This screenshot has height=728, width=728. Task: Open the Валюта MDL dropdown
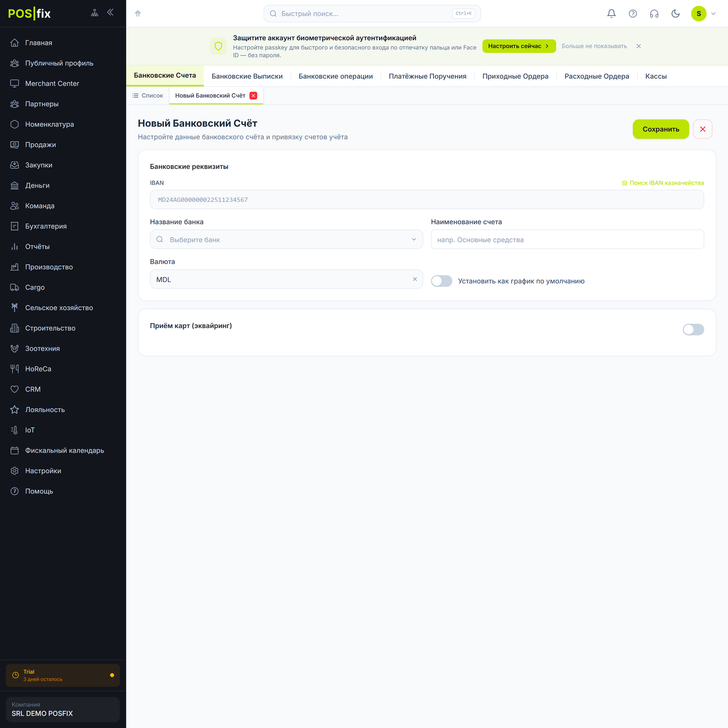point(286,279)
